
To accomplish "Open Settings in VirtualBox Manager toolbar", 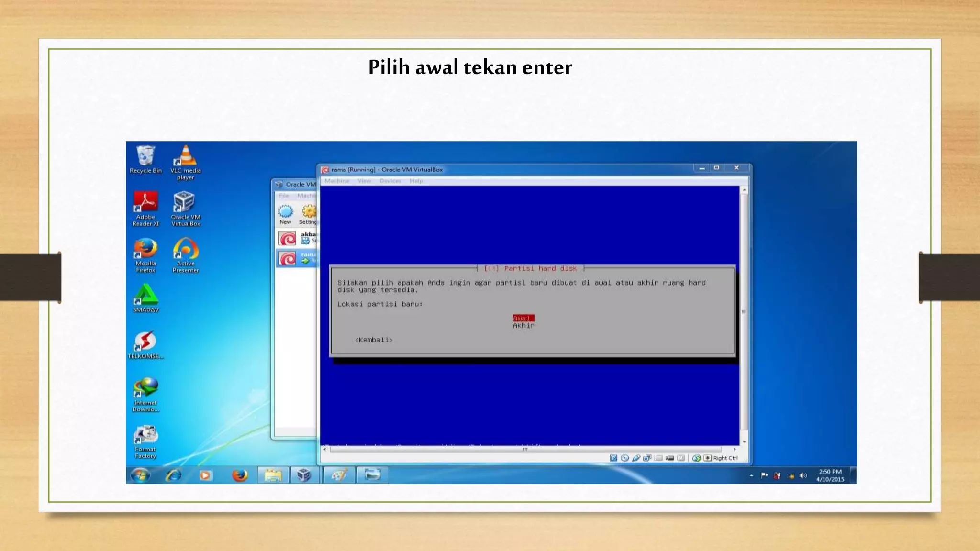I will coord(308,215).
